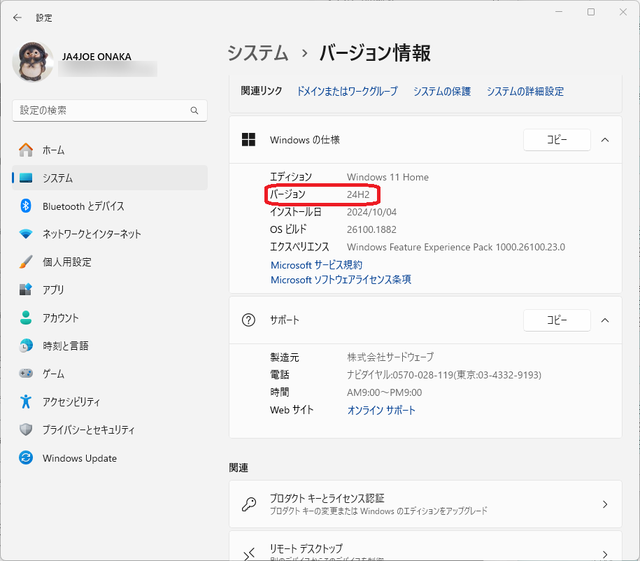
Task: Open the 個人用設定 paintbrush icon
Action: pyautogui.click(x=26, y=262)
